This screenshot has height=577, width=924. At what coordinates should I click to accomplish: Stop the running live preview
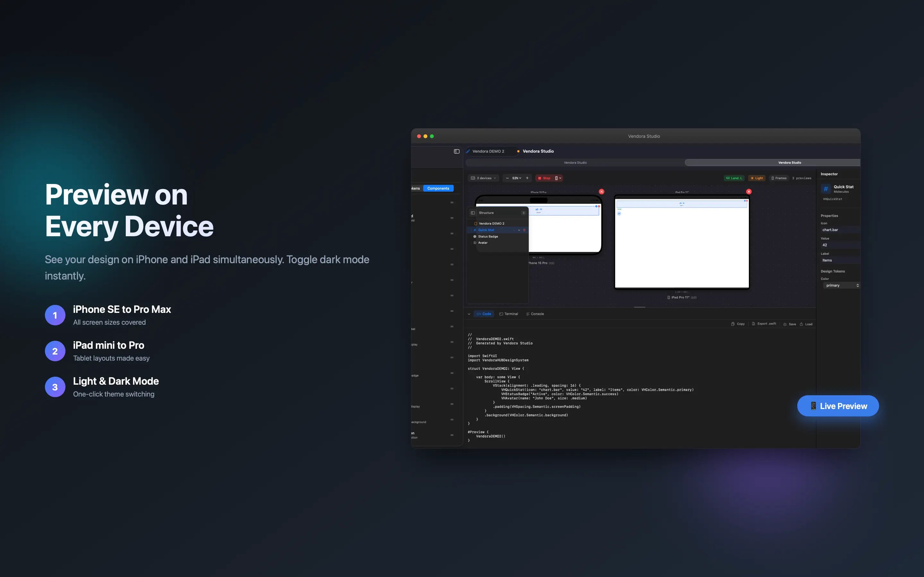pos(544,178)
